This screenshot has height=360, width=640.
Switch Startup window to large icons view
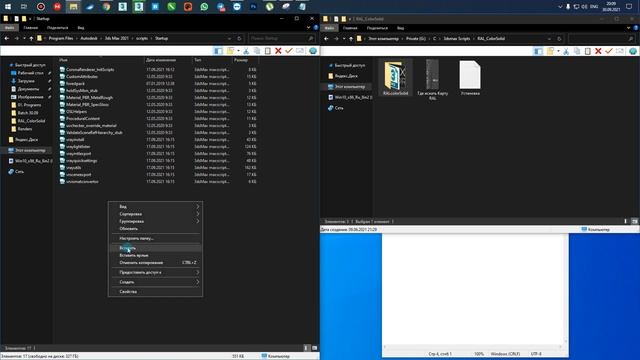(x=314, y=348)
